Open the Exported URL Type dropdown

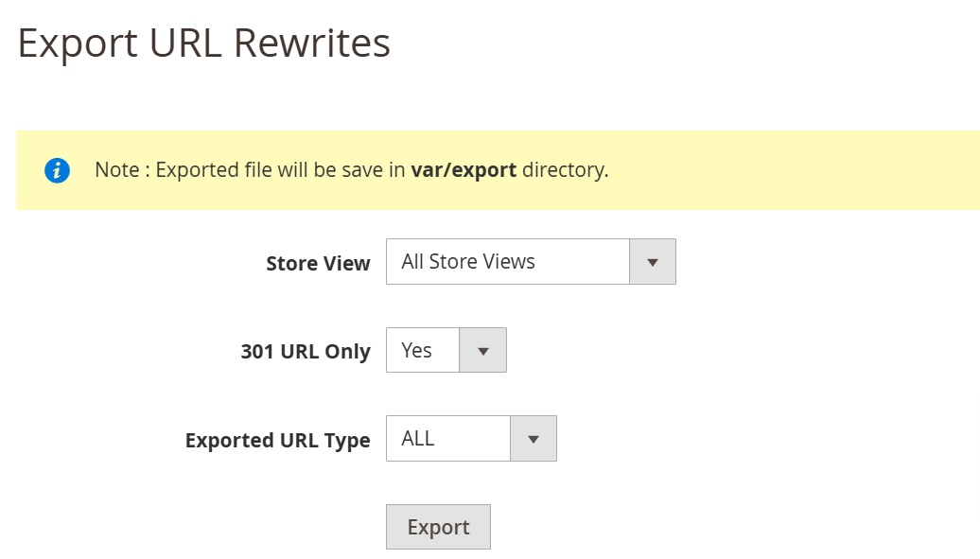471,438
